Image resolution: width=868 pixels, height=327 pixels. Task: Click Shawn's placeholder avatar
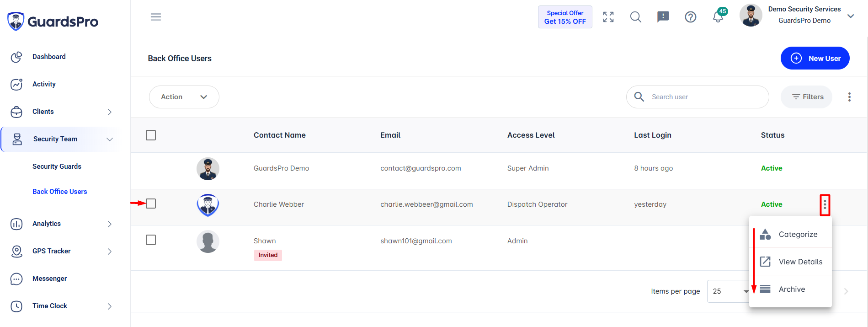tap(208, 241)
